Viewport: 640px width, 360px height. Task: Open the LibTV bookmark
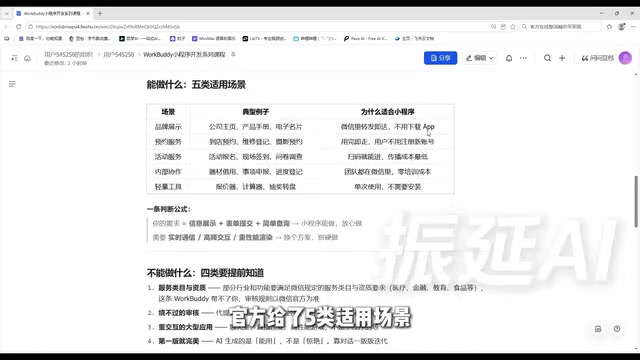tap(264, 38)
